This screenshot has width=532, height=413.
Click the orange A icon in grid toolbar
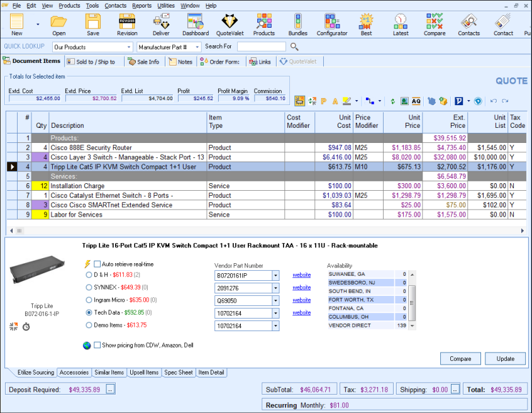click(x=335, y=101)
